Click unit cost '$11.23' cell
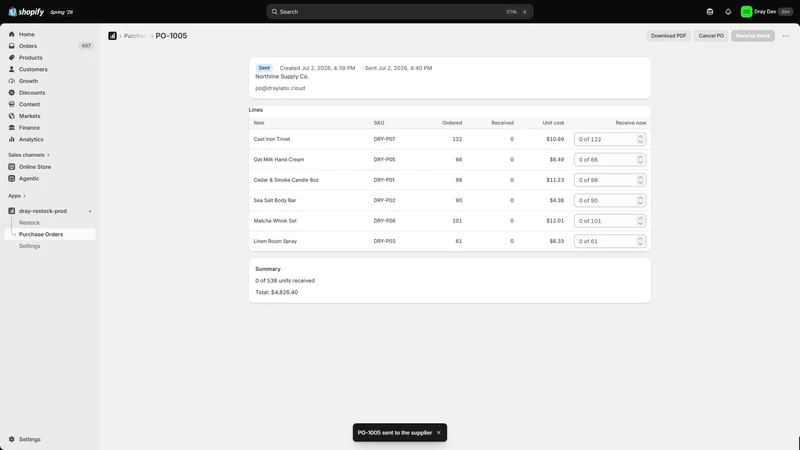This screenshot has width=800, height=450. 555,180
